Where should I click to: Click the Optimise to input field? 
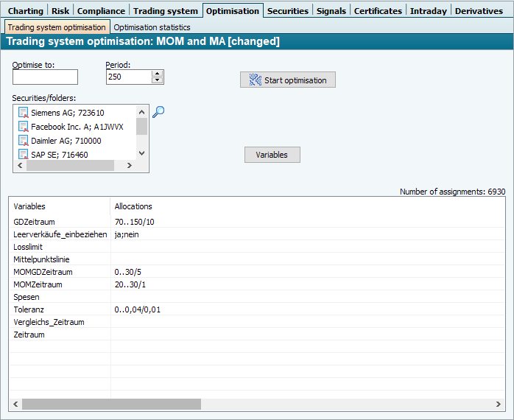point(45,77)
